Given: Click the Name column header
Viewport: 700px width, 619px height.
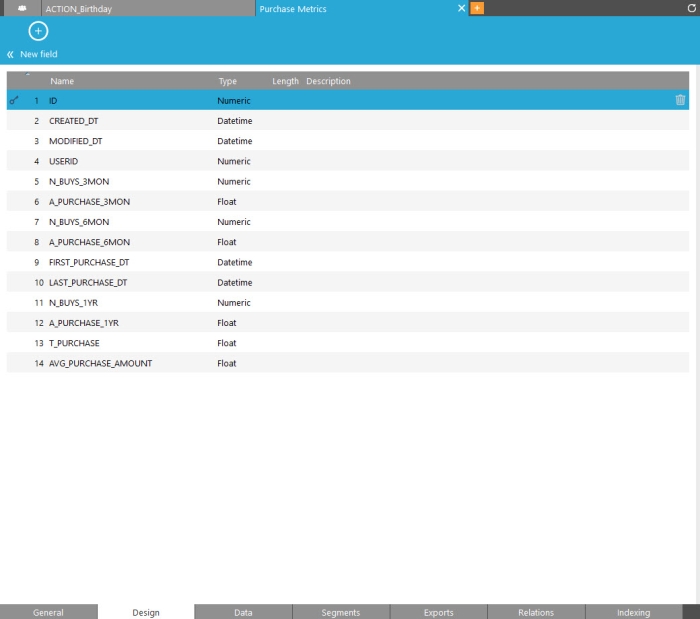Looking at the screenshot, I should pyautogui.click(x=62, y=81).
